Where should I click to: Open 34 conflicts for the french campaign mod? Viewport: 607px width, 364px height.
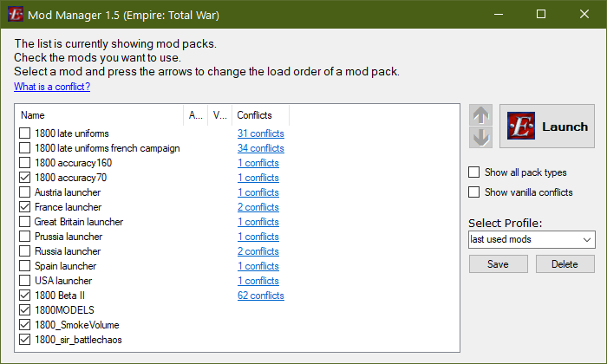[260, 147]
